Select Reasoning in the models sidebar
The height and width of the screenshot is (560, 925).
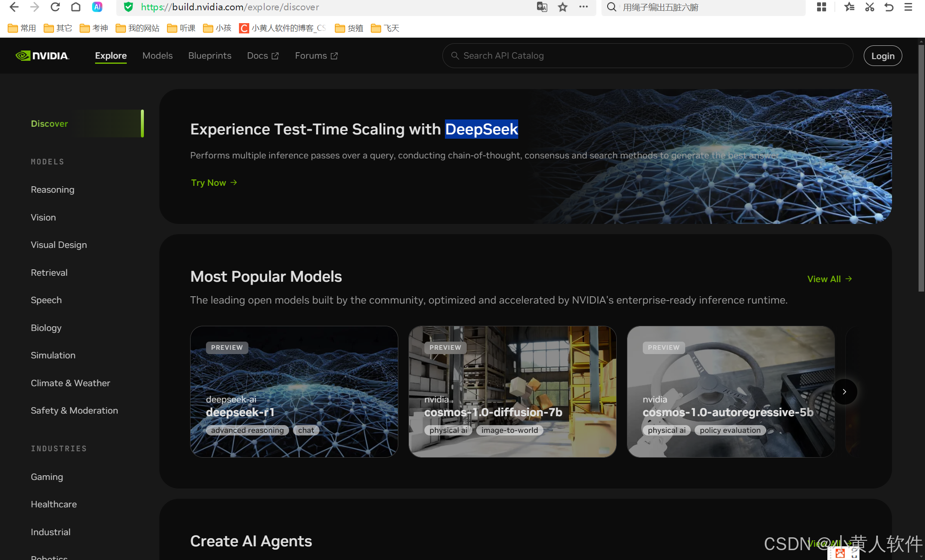tap(52, 190)
